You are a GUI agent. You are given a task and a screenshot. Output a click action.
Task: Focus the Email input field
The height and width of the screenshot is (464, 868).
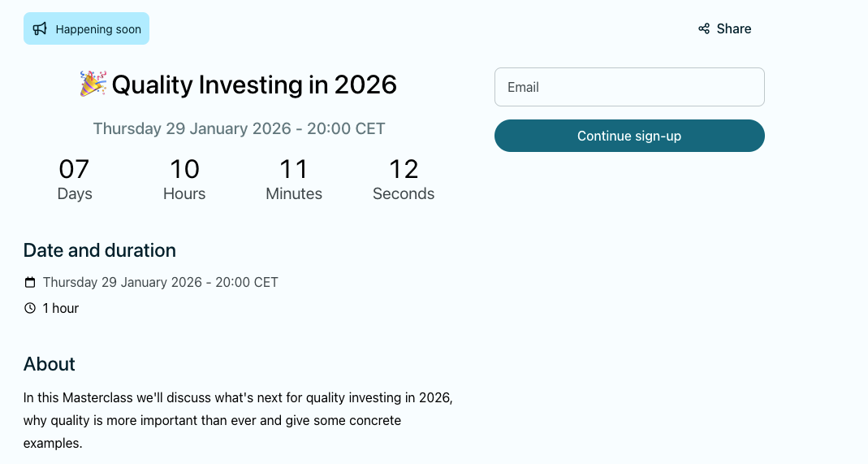point(629,87)
